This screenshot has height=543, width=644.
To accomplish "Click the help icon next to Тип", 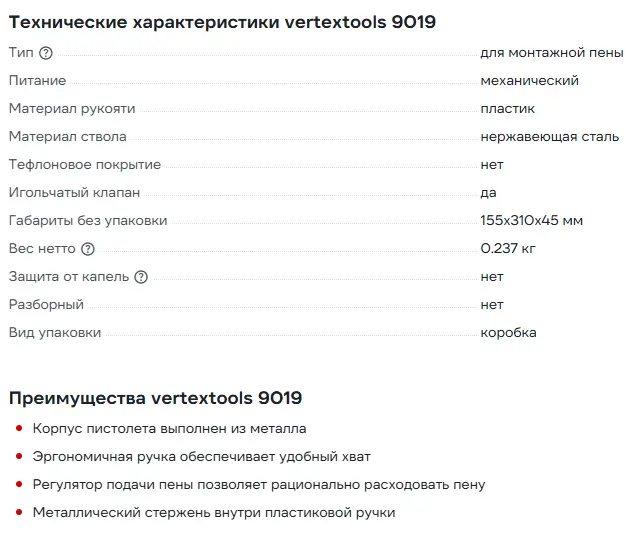I will click(x=45, y=53).
